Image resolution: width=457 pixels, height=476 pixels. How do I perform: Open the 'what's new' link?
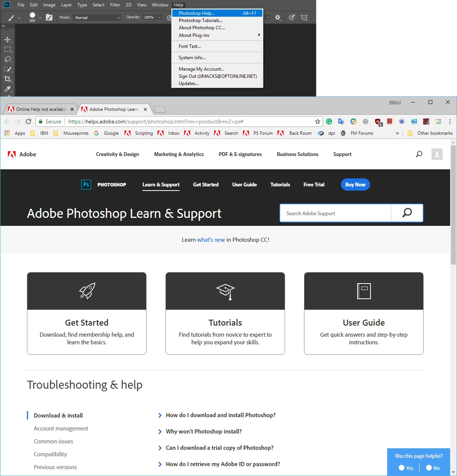pyautogui.click(x=211, y=240)
